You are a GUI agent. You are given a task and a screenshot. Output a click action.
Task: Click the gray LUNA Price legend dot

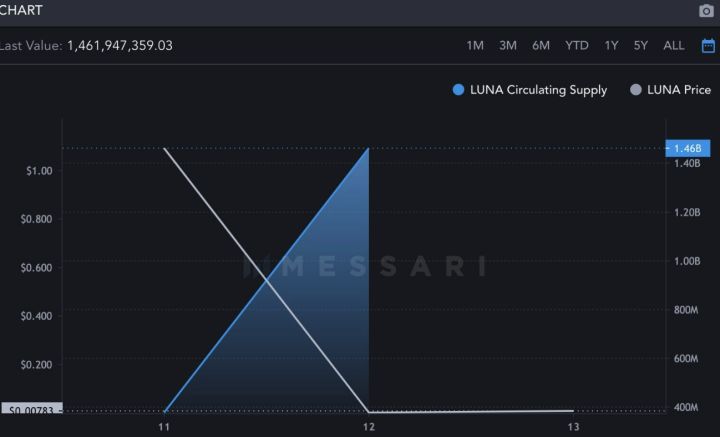click(636, 90)
